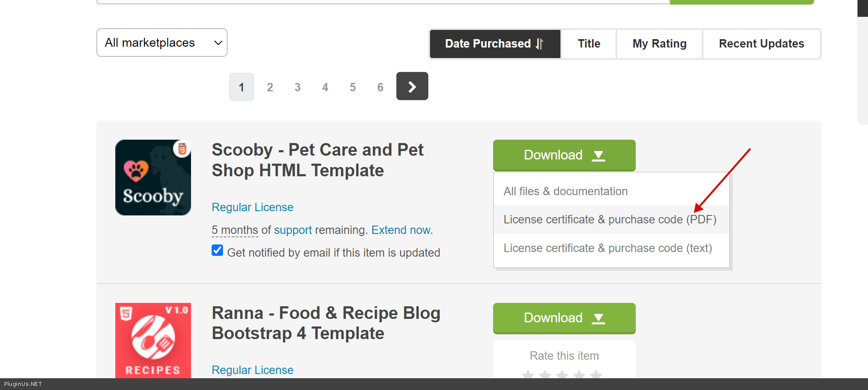Click the Ranna Recipes template thumbnail
The height and width of the screenshot is (390, 868).
[153, 340]
